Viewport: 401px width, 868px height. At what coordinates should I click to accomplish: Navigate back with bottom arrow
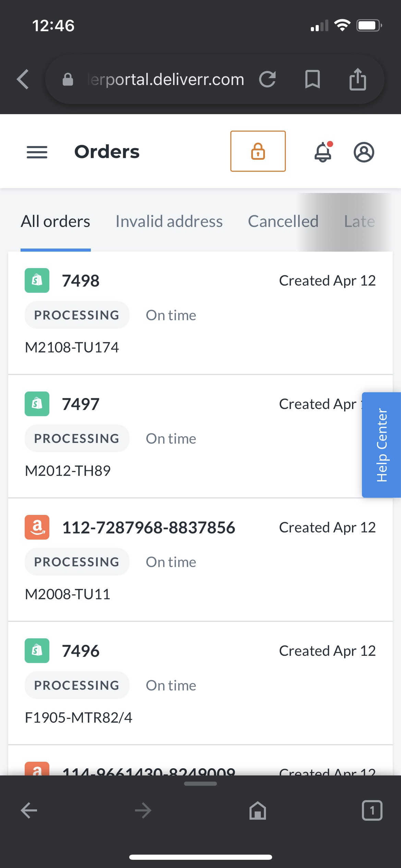click(29, 810)
